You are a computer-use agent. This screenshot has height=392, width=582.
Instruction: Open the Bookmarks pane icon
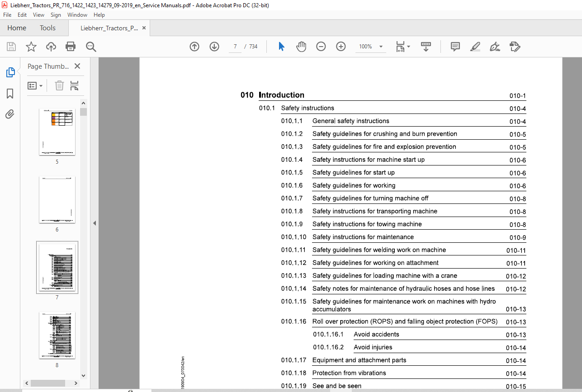(10, 94)
